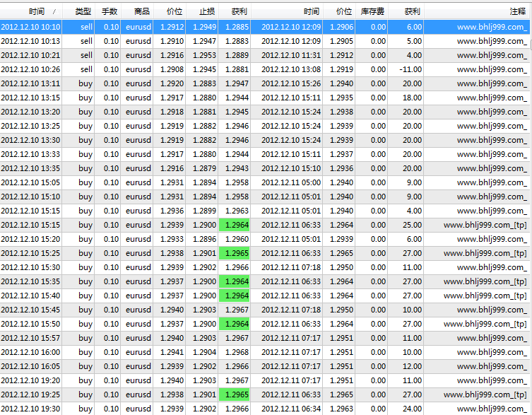The width and height of the screenshot is (532, 415).
Task: Click the 18.00 profit value
Action: point(412,98)
